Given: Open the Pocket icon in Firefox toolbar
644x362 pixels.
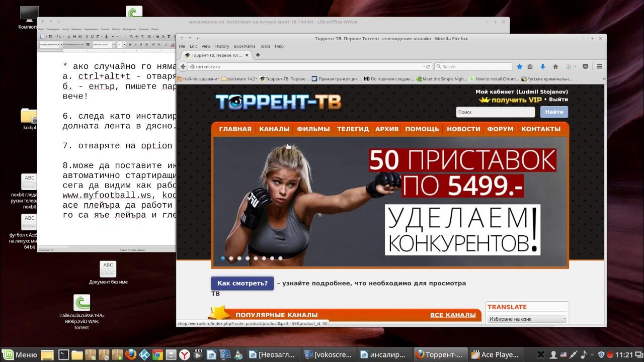Looking at the screenshot, I should pos(586,66).
